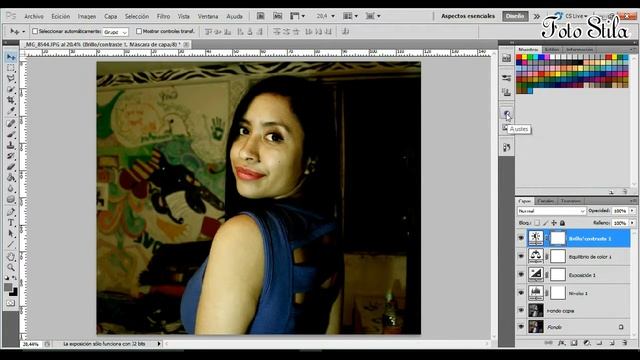Select the Eraser tool
This screenshot has height=360, width=640.
(11, 167)
